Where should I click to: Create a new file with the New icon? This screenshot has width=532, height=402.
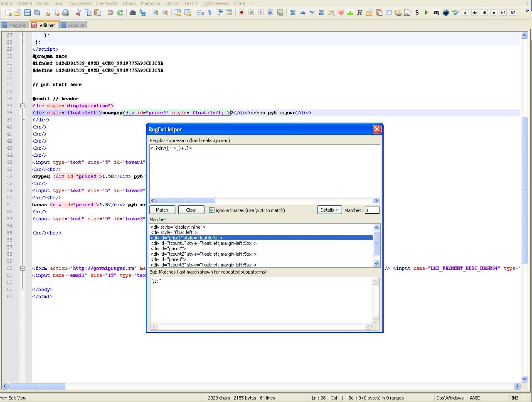tap(8, 12)
